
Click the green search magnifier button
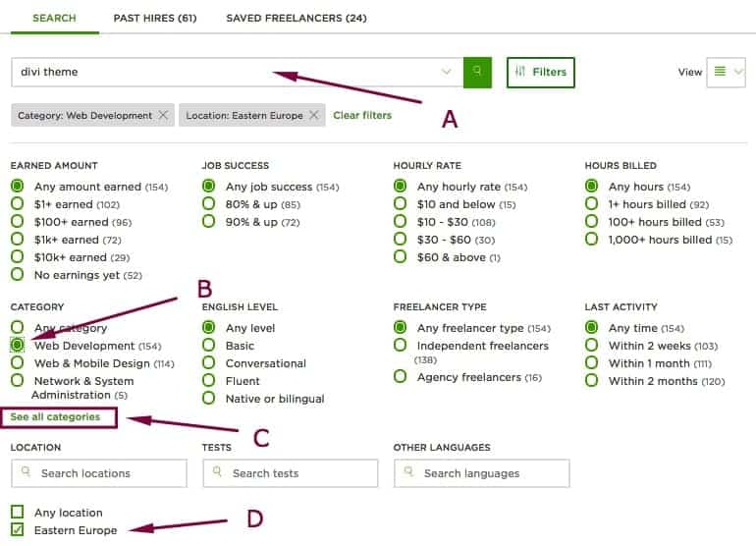click(477, 72)
